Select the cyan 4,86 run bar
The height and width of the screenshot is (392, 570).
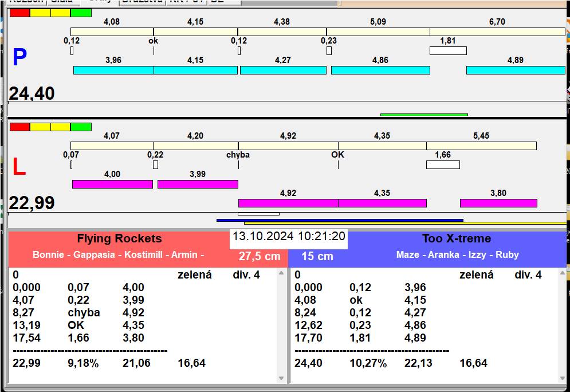pyautogui.click(x=380, y=70)
